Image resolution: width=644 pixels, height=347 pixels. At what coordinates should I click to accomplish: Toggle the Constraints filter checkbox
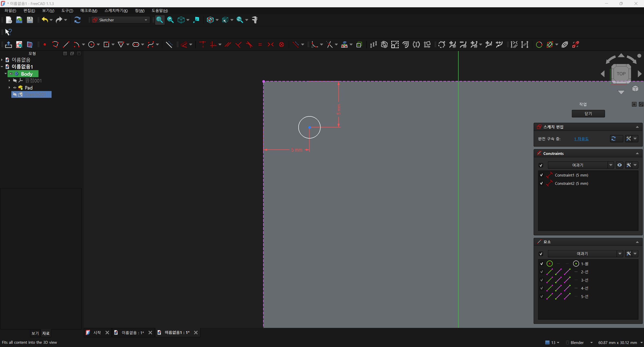click(541, 165)
